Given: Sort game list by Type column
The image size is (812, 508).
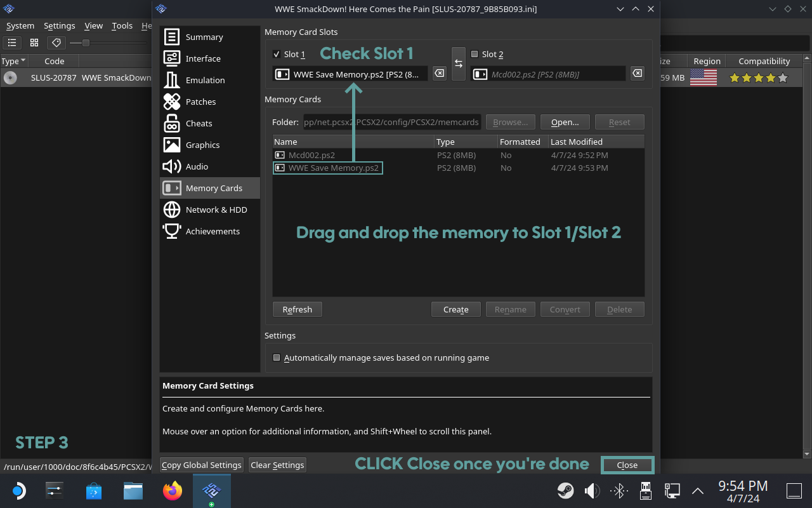Looking at the screenshot, I should tap(13, 61).
